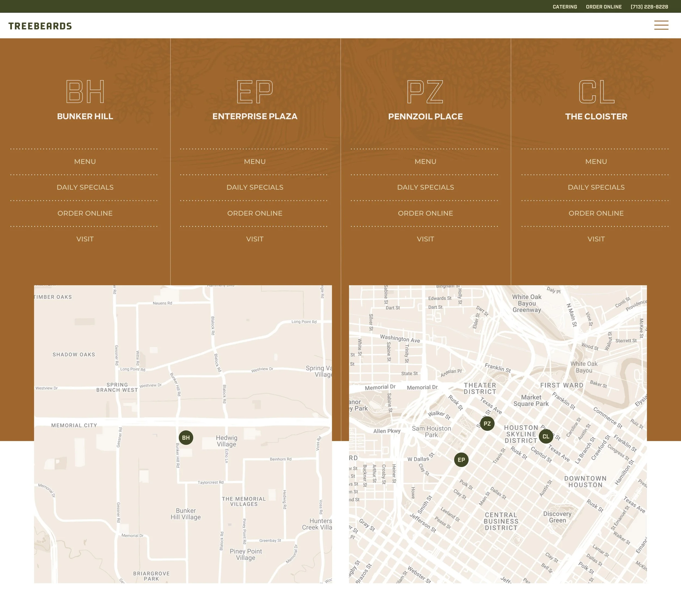Open Catering in the top bar
The height and width of the screenshot is (616, 681).
coord(565,7)
